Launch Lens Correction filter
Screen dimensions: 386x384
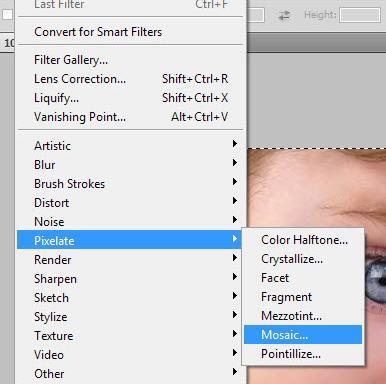tap(130, 79)
